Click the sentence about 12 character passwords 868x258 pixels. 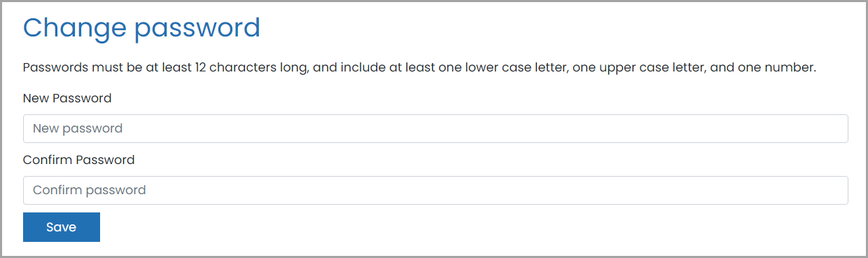pyautogui.click(x=420, y=68)
